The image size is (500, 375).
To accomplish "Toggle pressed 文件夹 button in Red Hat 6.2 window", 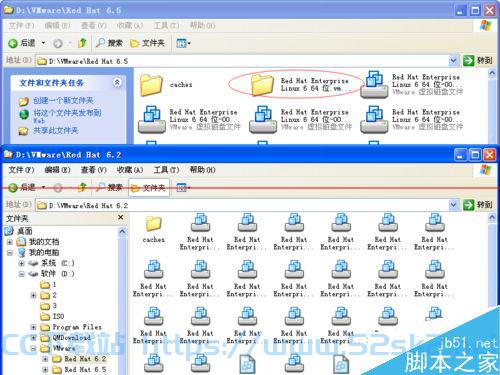I will tap(149, 188).
